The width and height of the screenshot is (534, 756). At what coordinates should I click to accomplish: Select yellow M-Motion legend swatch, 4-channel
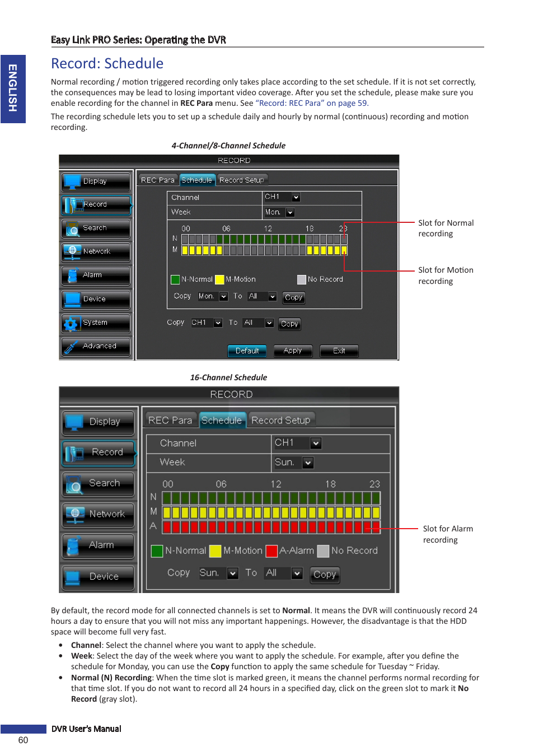[x=219, y=279]
